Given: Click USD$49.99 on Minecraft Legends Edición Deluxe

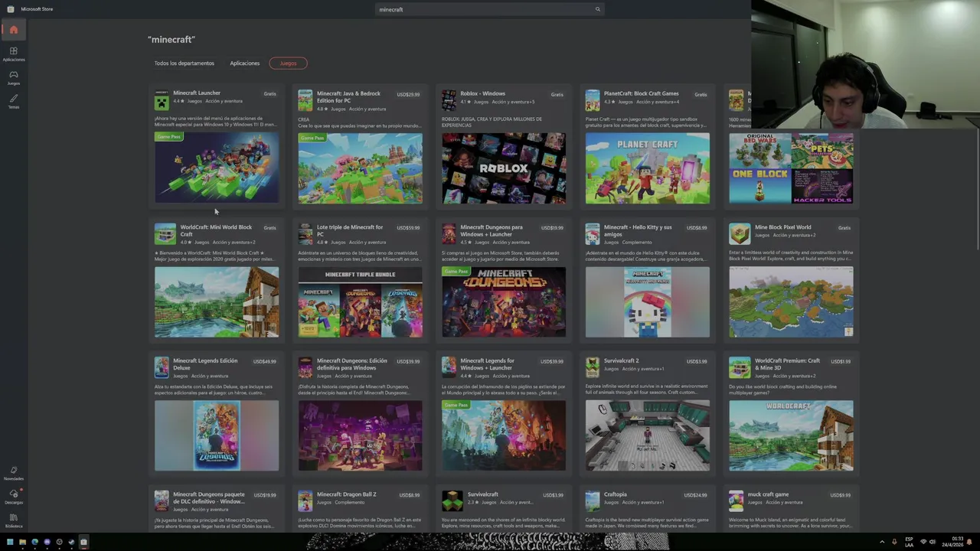Looking at the screenshot, I should 264,361.
